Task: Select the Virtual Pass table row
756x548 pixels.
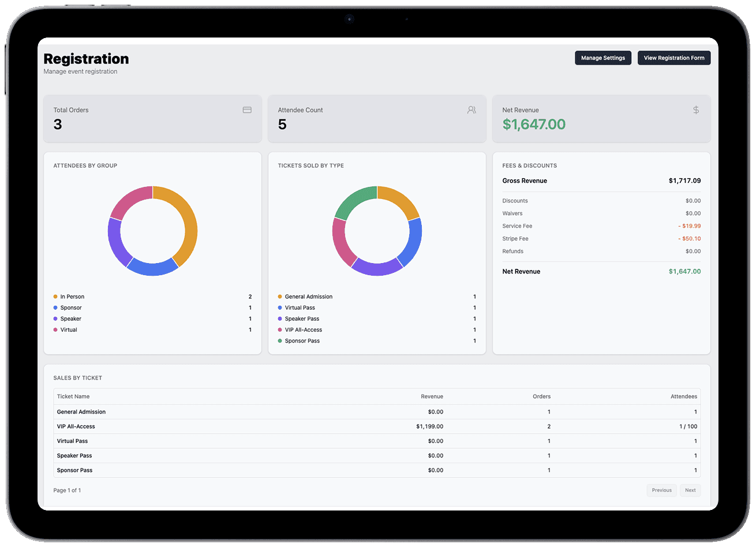Action: click(x=377, y=441)
